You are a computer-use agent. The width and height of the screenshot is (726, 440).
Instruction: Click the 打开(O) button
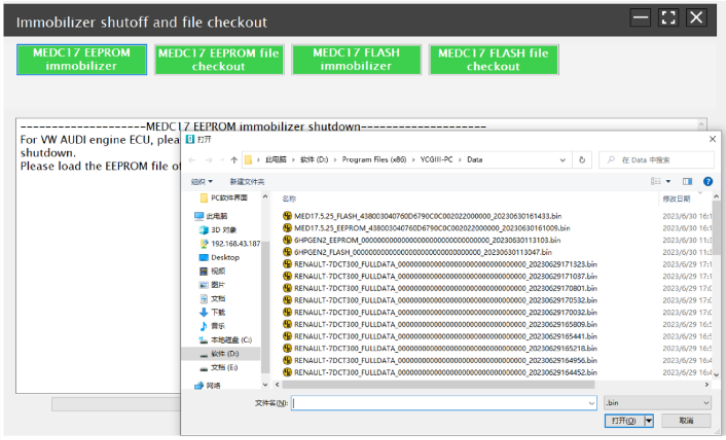pyautogui.click(x=623, y=421)
